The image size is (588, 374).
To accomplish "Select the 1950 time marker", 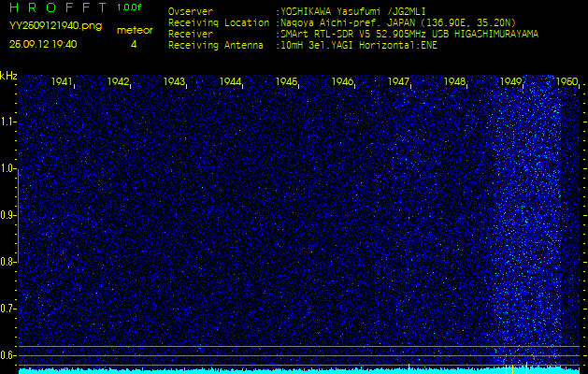I will pos(566,82).
